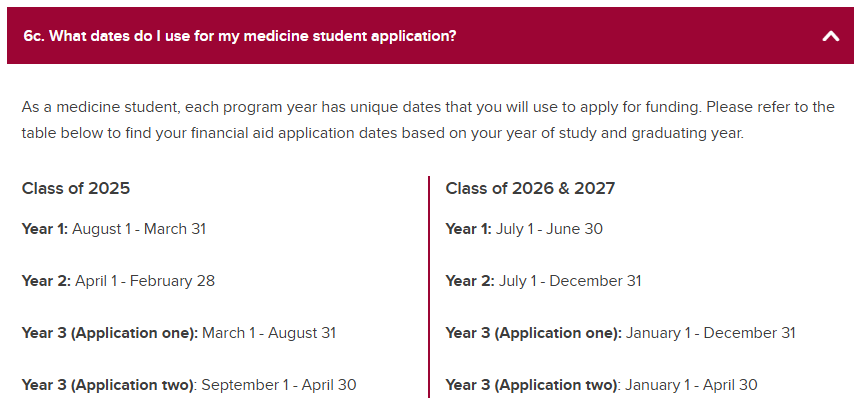Click the Class of 2026 & 2027 heading
Screen dimensions: 858x402
(x=530, y=188)
